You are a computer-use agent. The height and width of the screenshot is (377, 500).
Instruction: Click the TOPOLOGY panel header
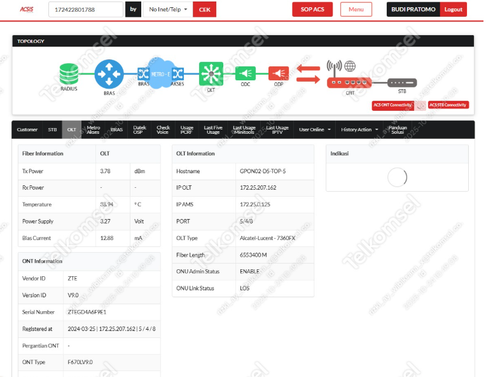pos(243,41)
